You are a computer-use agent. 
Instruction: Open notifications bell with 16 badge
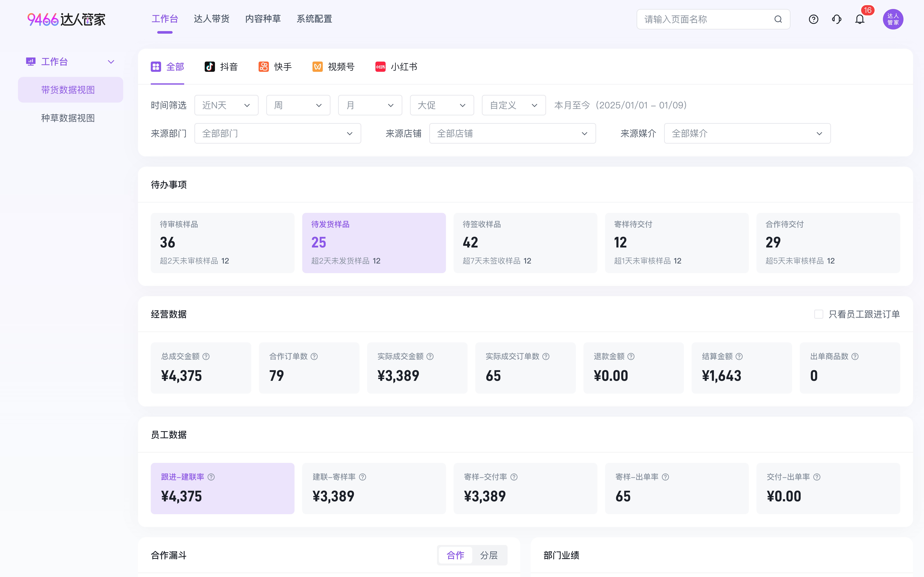point(860,19)
